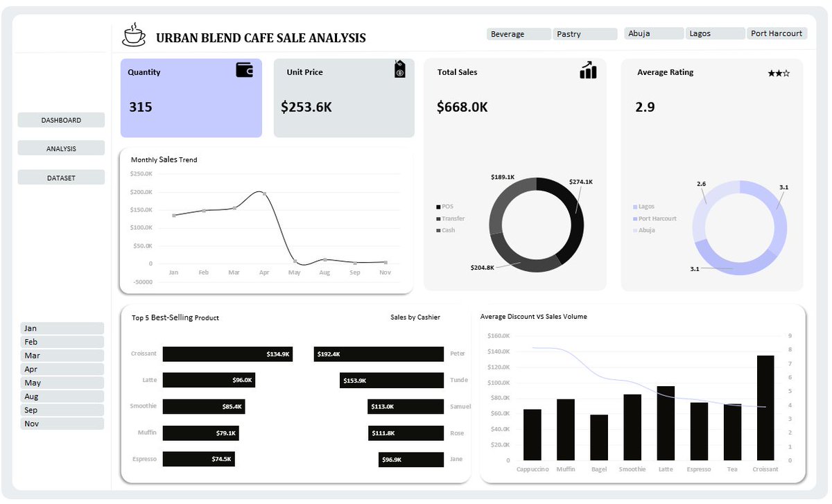The image size is (832, 504).
Task: Click the Unit Price value $253.6K
Action: [306, 107]
